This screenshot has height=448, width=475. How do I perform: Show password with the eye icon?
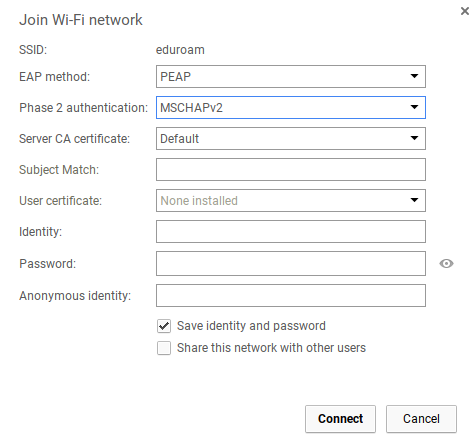[x=446, y=264]
